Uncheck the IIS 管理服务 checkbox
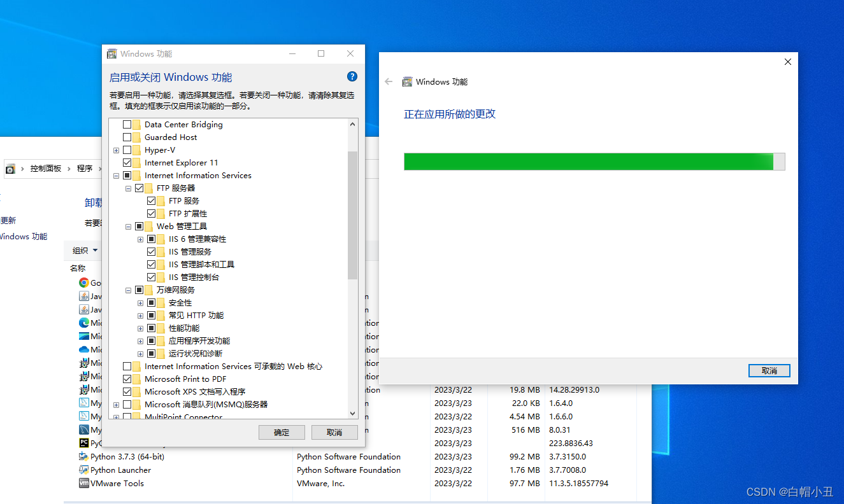Viewport: 844px width, 504px height. click(x=151, y=252)
